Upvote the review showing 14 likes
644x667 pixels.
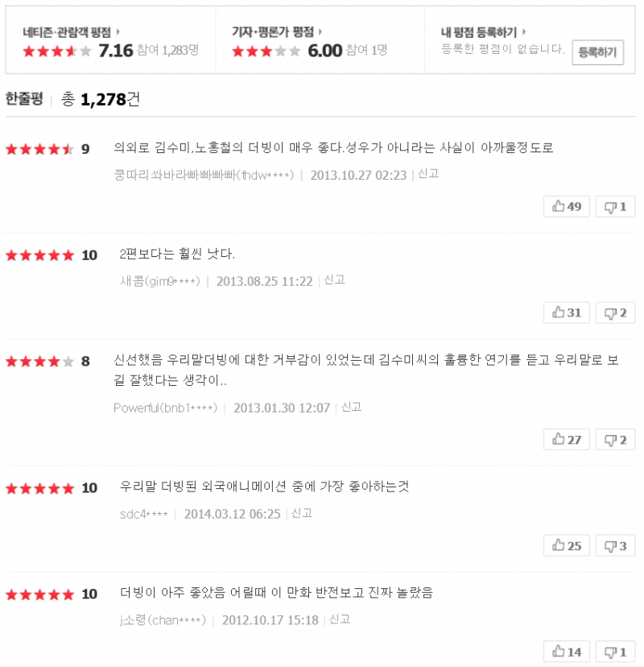click(x=567, y=652)
